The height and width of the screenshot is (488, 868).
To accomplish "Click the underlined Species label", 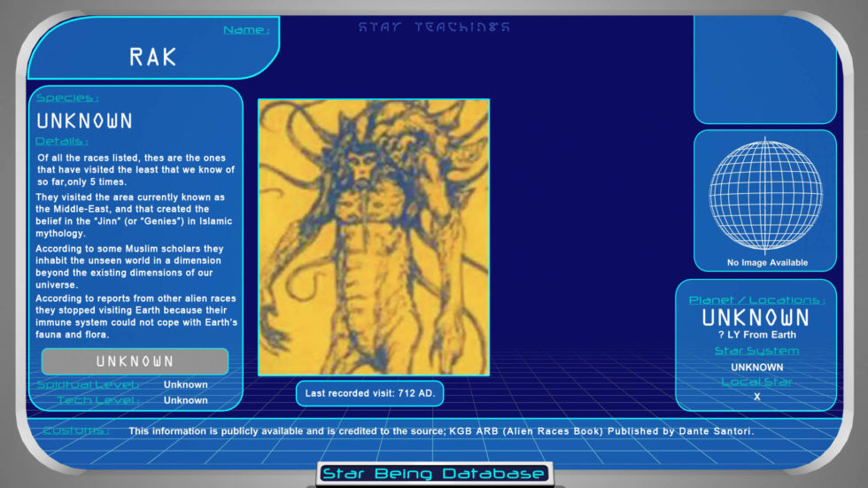I will pos(67,97).
